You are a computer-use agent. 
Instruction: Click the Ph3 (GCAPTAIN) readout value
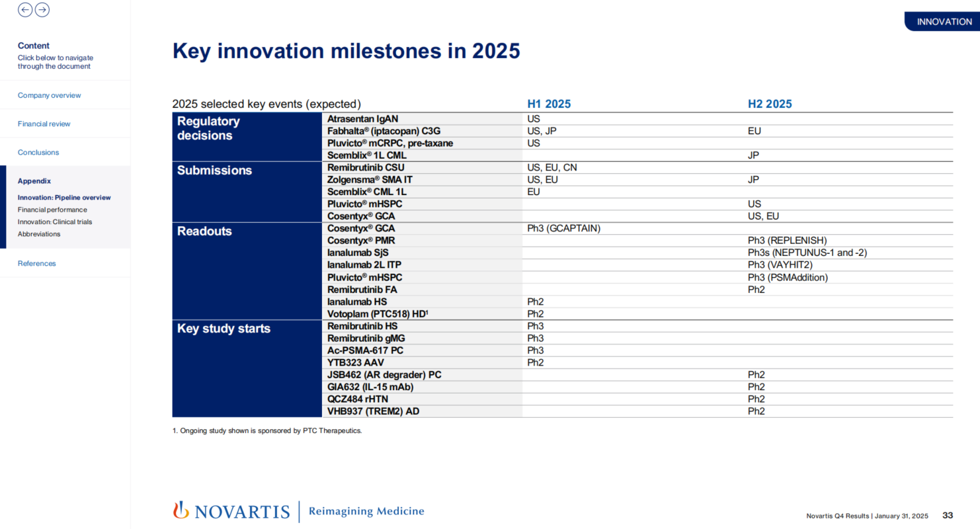563,228
